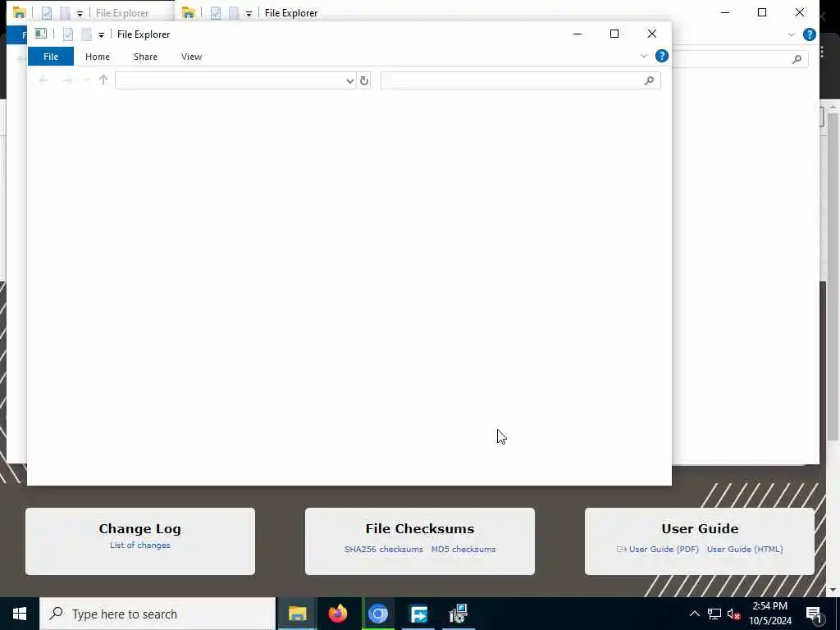Open Quick Access dropdown in the middle Explorer title bar

coord(249,13)
